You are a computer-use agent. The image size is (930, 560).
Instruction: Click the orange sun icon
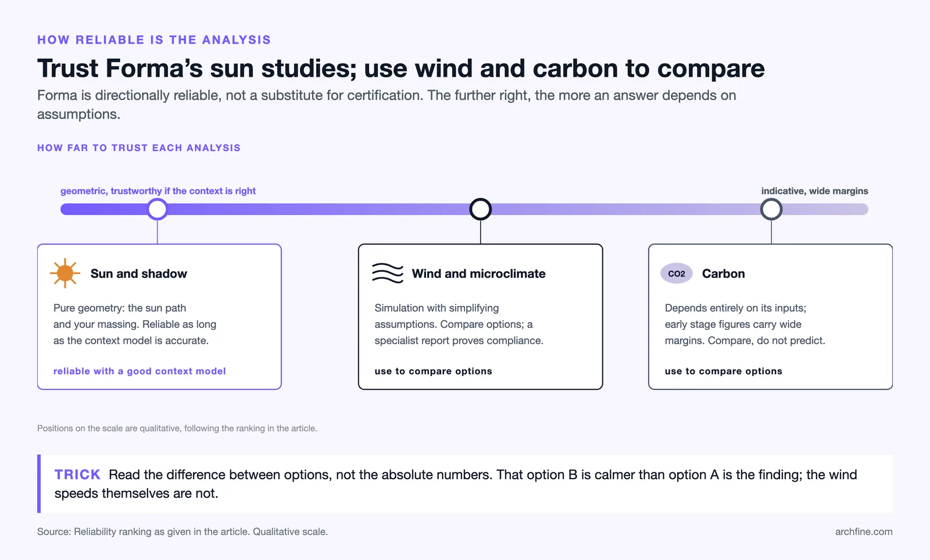tap(65, 273)
